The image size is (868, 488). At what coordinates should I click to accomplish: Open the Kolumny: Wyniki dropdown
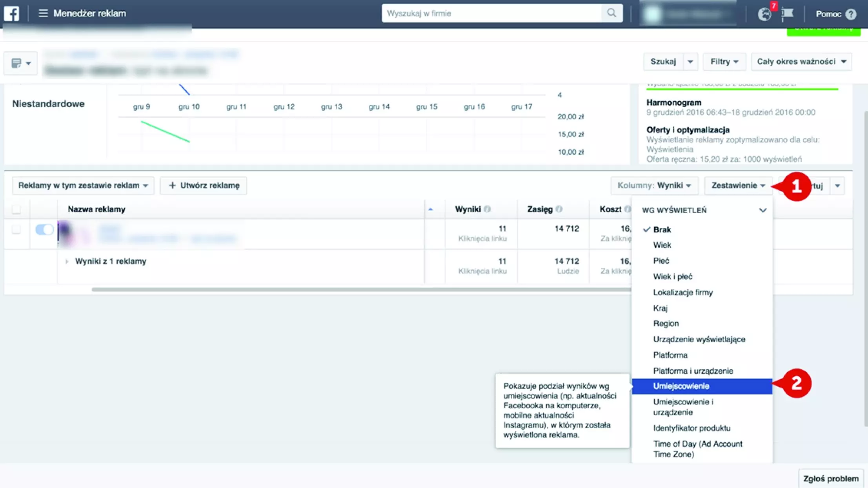pyautogui.click(x=654, y=185)
